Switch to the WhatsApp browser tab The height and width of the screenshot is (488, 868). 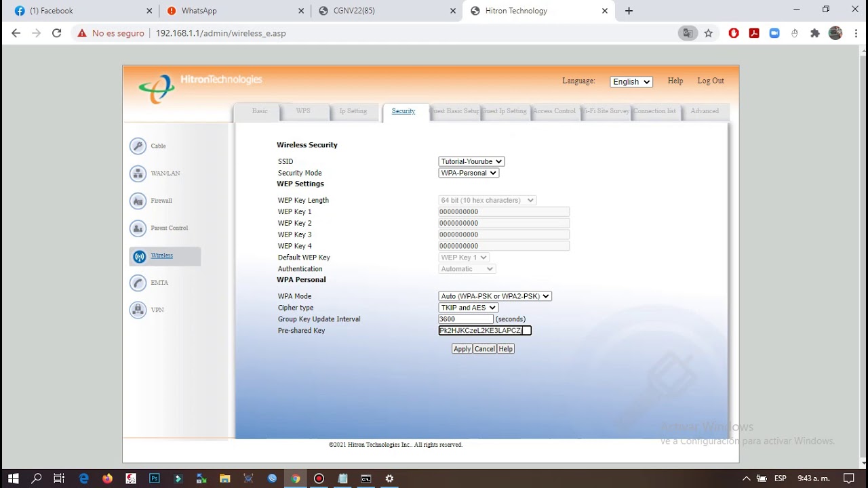[x=235, y=11]
